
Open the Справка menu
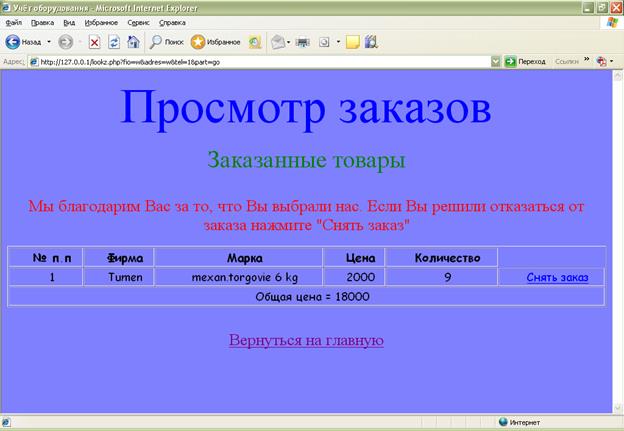click(x=172, y=22)
